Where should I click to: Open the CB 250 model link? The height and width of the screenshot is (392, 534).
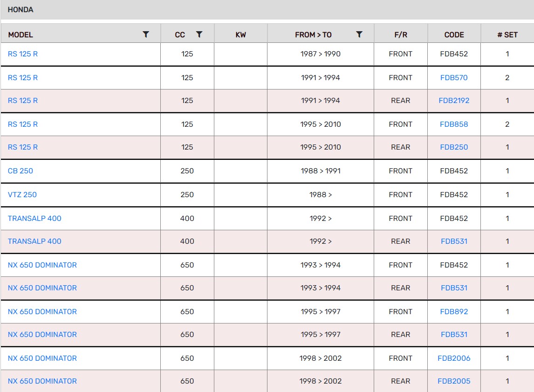21,171
